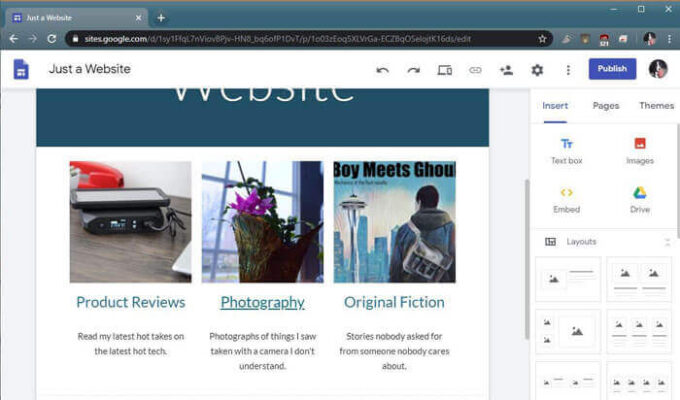
Task: Click the page vertical scrollbar
Action: coord(527,259)
